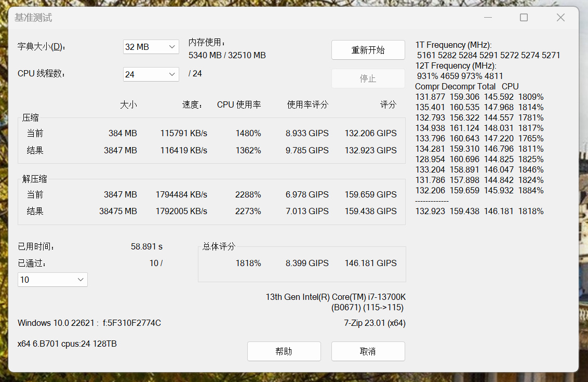This screenshot has height=382, width=588.
Task: Click decompression result usage rating 7.013 GIPS
Action: click(307, 211)
